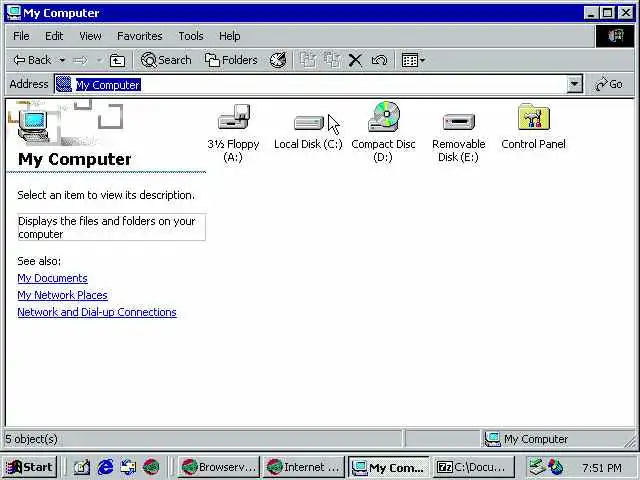Click the globe-shaped system tray icon
Viewport: 640px width, 480px height.
pos(556,467)
